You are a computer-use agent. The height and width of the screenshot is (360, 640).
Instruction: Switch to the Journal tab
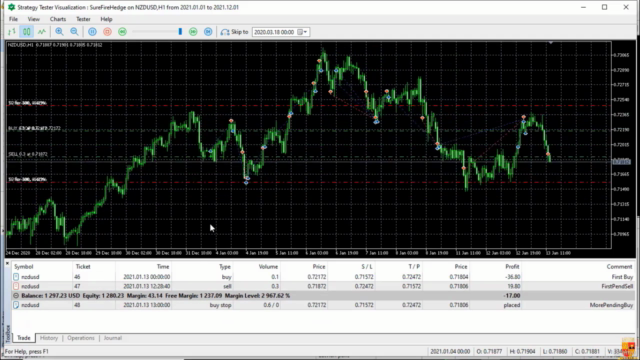click(113, 338)
